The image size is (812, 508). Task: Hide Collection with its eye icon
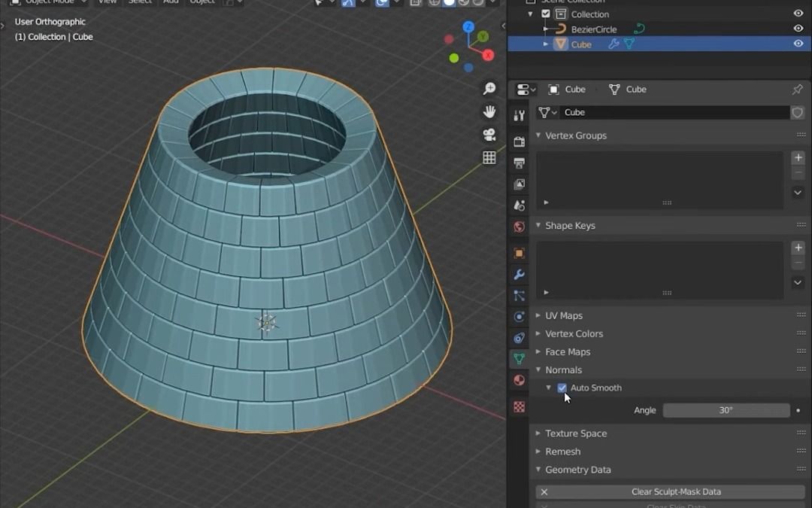click(798, 14)
